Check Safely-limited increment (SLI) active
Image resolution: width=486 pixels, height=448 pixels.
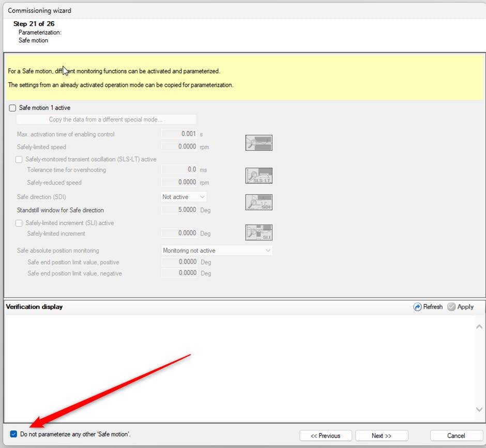click(19, 223)
